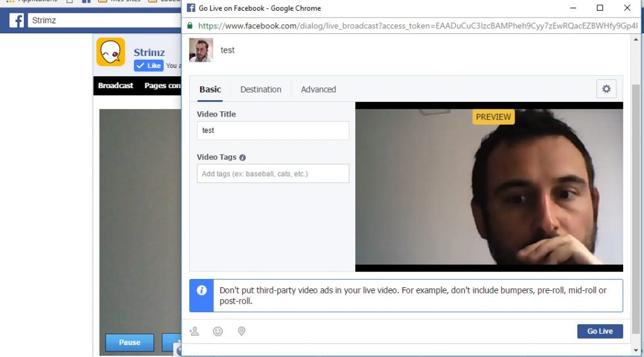Click the webcam preview video
644x357 pixels.
(x=489, y=187)
